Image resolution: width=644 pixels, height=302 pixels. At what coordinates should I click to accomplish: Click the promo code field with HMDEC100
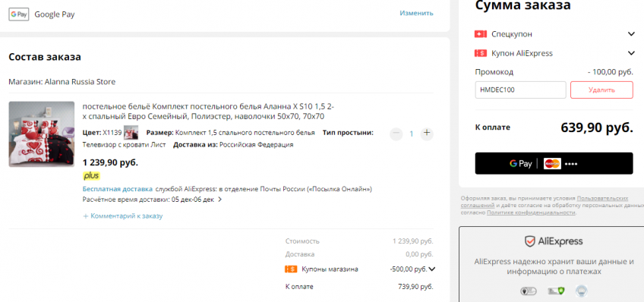[x=520, y=90]
